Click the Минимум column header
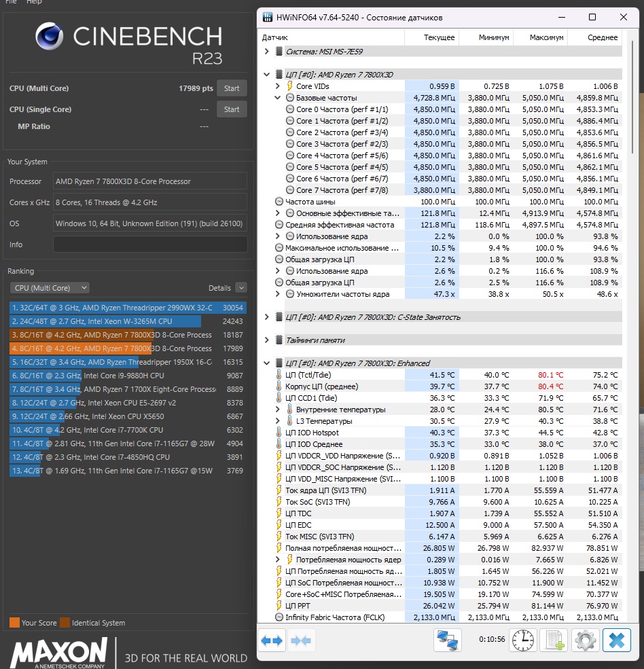This screenshot has width=644, height=669. click(486, 37)
